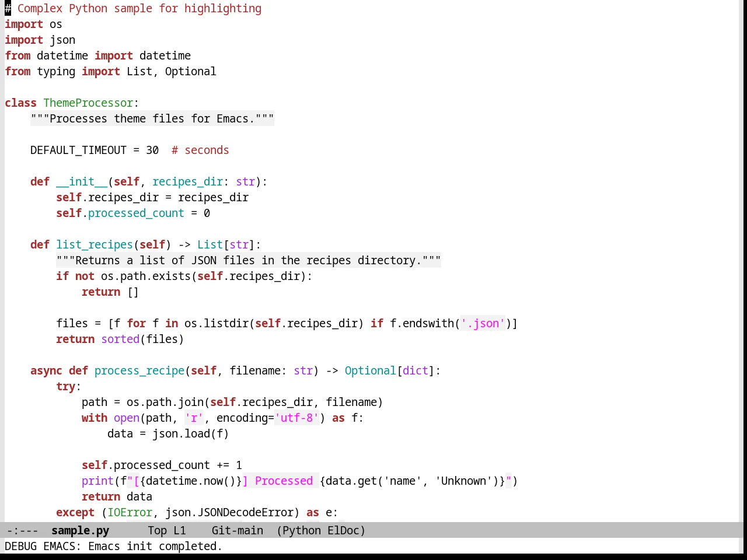Click 'json.JSONDecodeError' exception name

click(229, 512)
